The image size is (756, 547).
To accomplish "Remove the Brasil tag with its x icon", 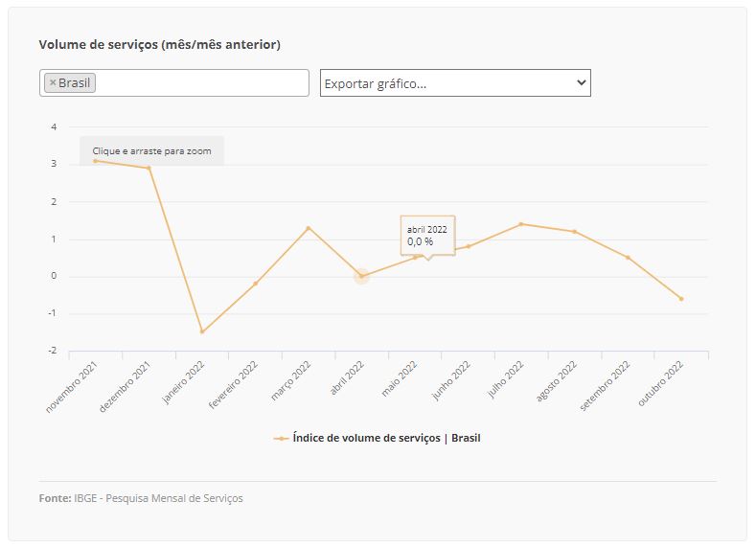I will tap(53, 83).
